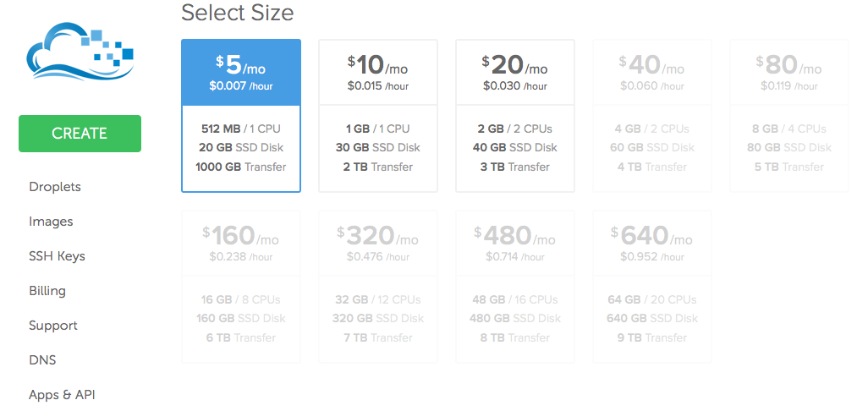The width and height of the screenshot is (868, 411).
Task: Open the Droplets section
Action: (x=55, y=187)
